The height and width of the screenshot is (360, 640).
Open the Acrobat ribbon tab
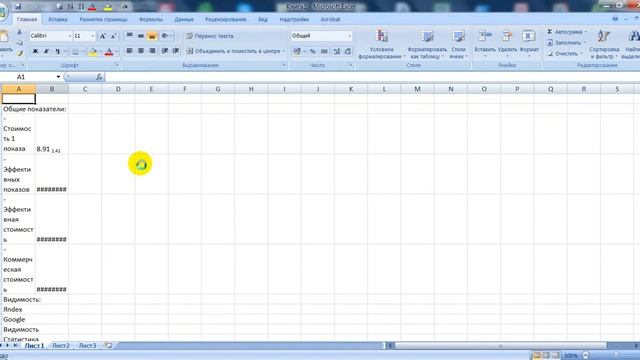click(330, 19)
